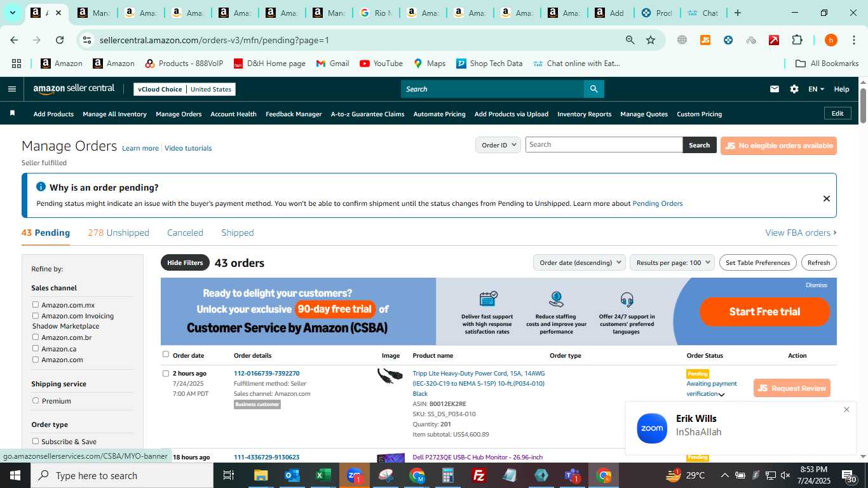Viewport: 868px width, 488px height.
Task: Click the Hide Filters button
Action: [185, 262]
